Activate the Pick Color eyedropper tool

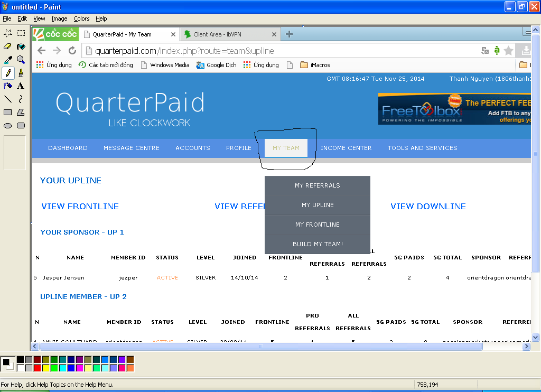(x=7, y=60)
